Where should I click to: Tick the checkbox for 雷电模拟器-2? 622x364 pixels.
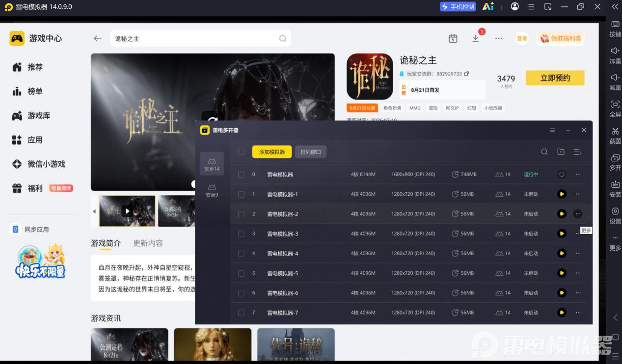(241, 214)
